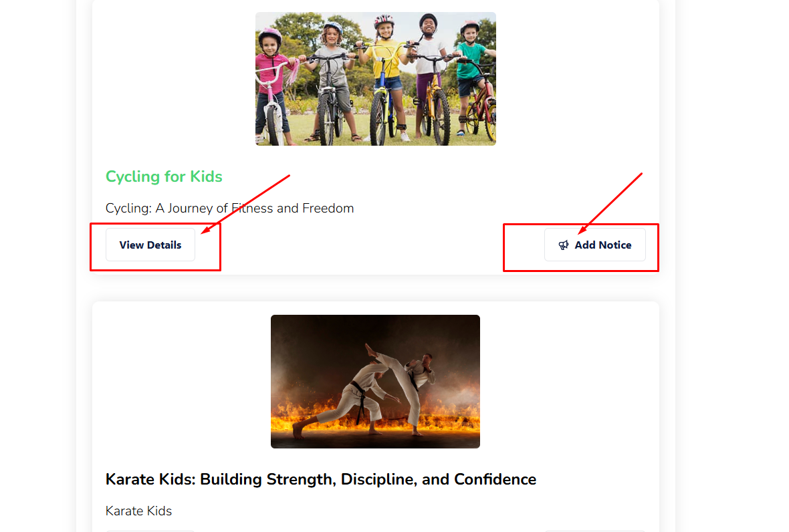Click the child wearing a black helmet
This screenshot has height=532, width=789.
(428, 76)
